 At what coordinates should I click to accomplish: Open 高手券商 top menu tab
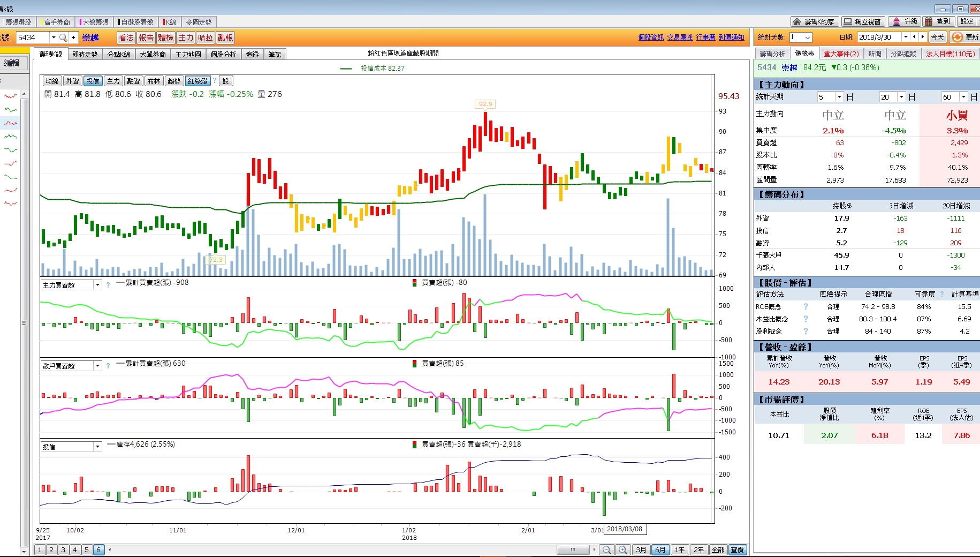[x=57, y=22]
